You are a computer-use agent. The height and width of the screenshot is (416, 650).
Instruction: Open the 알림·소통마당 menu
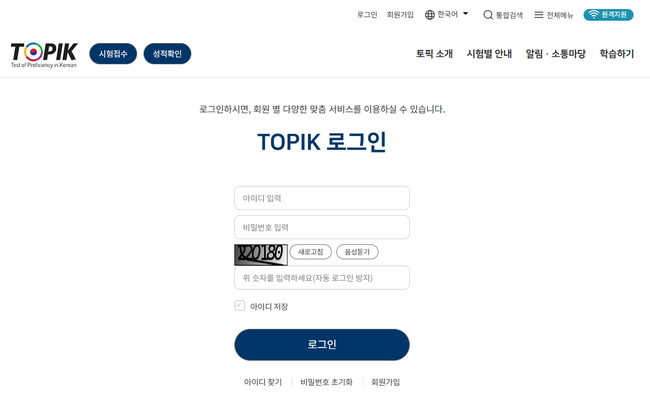coord(555,54)
